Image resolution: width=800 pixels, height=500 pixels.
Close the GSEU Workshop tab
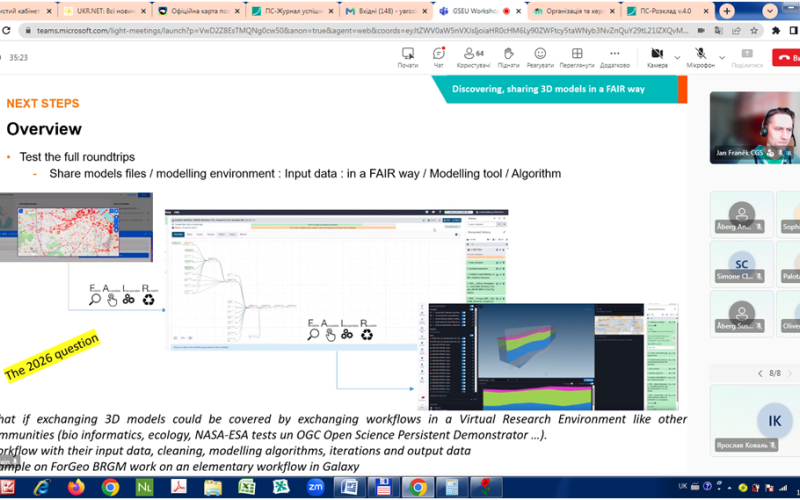(x=519, y=11)
